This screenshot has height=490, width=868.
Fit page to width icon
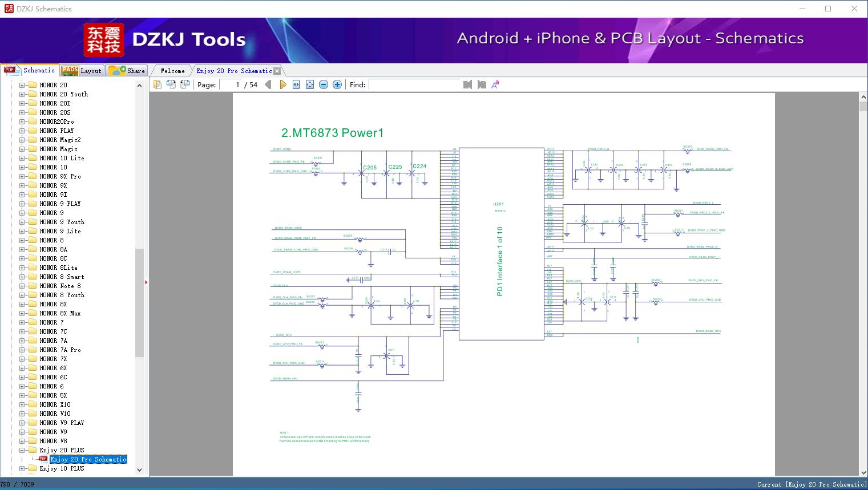pyautogui.click(x=296, y=84)
